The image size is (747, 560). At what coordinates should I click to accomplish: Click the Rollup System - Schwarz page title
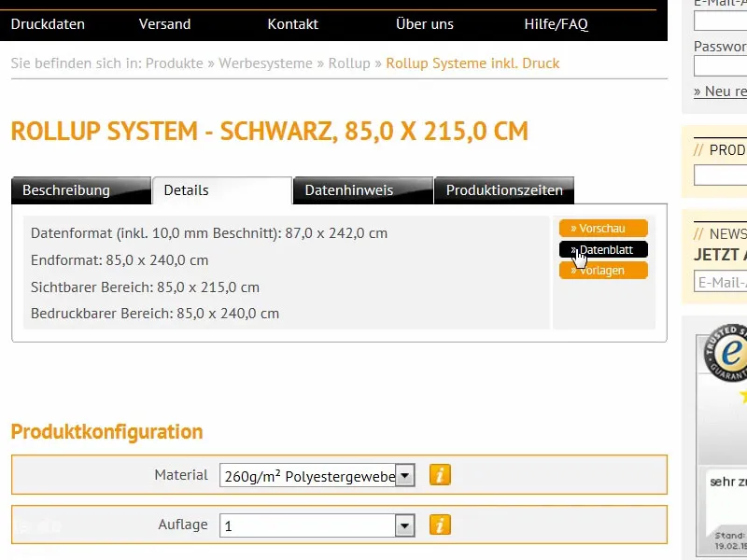click(270, 131)
